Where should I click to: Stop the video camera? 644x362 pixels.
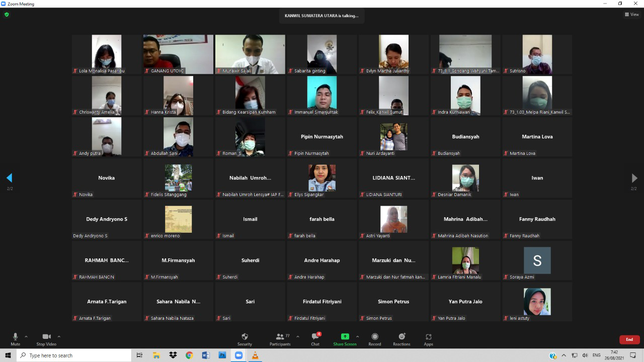pos(46,339)
